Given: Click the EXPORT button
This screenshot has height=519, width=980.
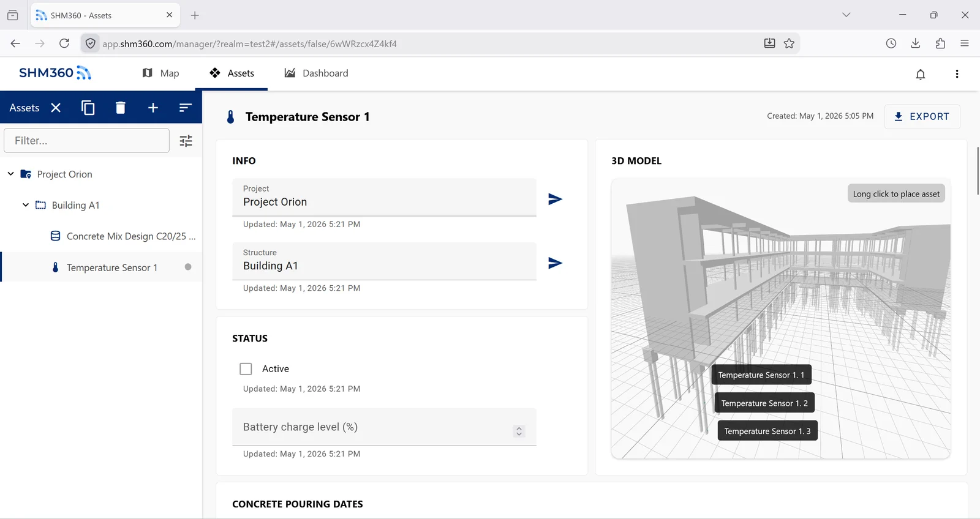Looking at the screenshot, I should (922, 117).
